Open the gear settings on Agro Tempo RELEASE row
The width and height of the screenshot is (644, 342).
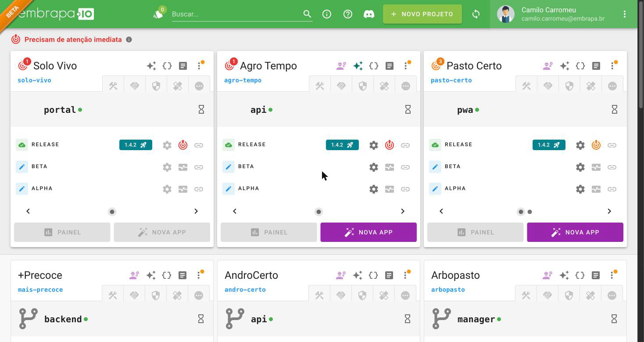374,145
